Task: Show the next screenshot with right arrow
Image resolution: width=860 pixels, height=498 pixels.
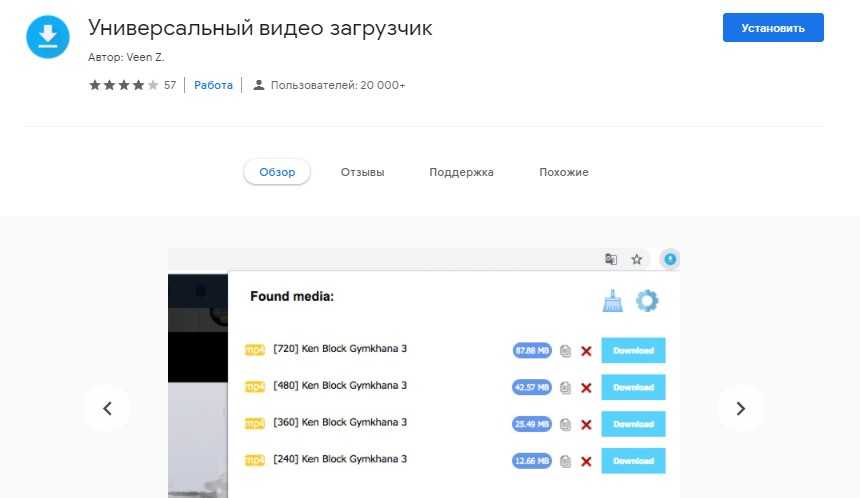Action: click(741, 408)
